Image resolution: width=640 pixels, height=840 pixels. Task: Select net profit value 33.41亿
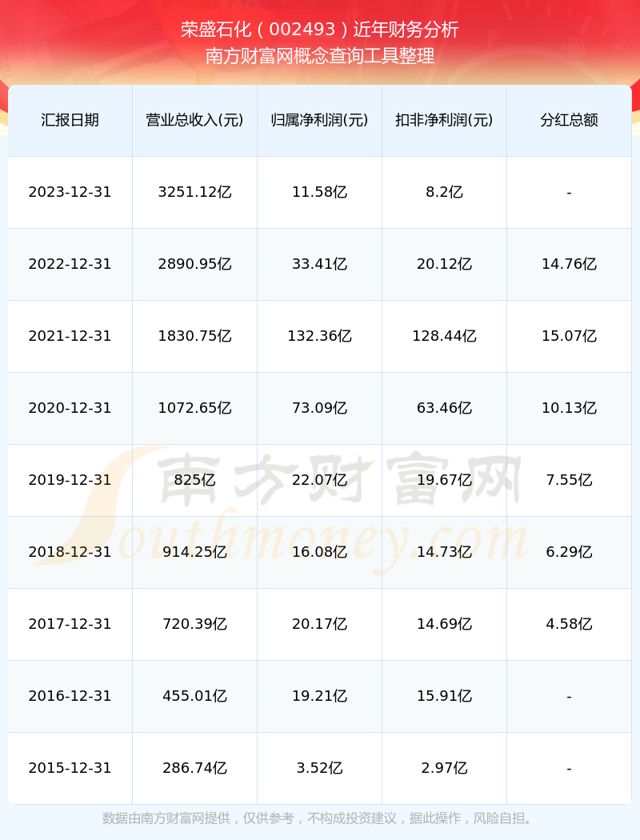tap(320, 264)
